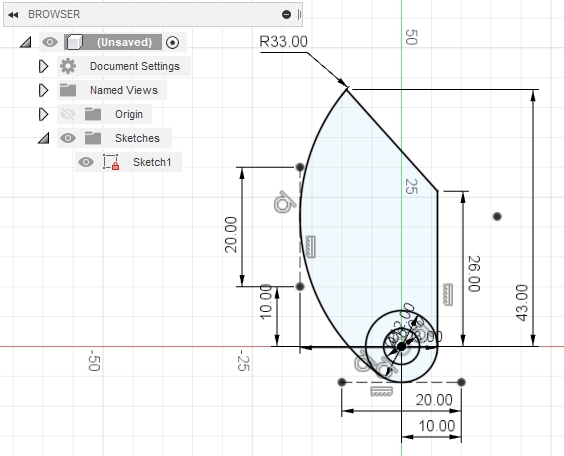Select the horizontal 20.00 dimension at bottom
This screenshot has width=564, height=456.
pos(434,400)
